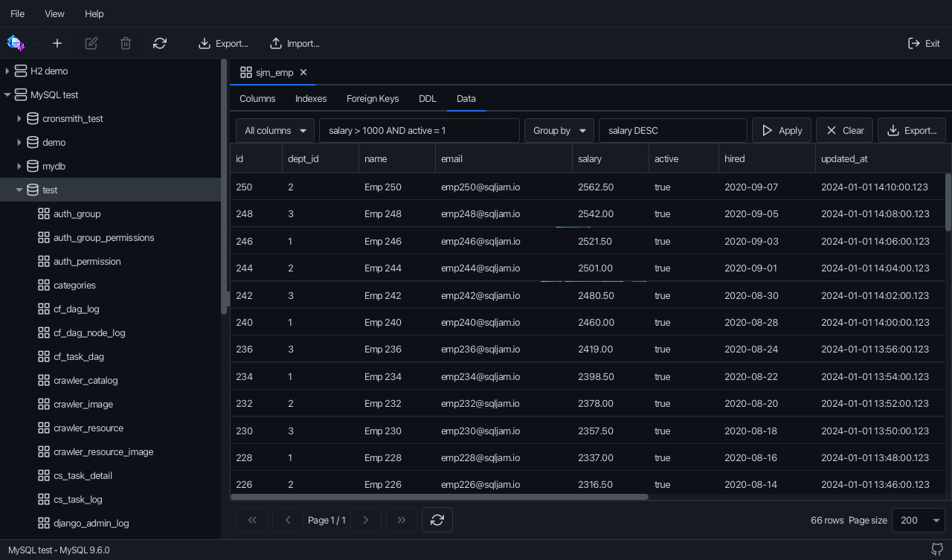Open the File menu
This screenshot has width=952, height=560.
pyautogui.click(x=17, y=13)
